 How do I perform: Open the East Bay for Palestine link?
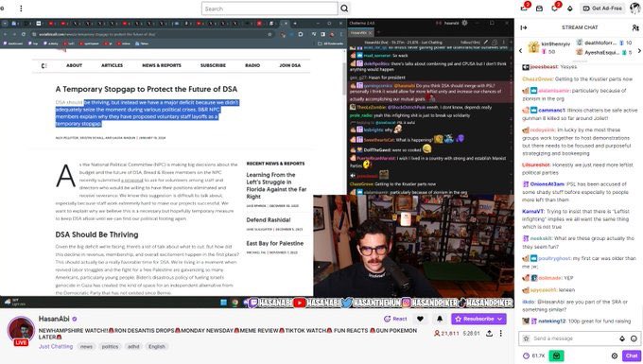click(275, 243)
